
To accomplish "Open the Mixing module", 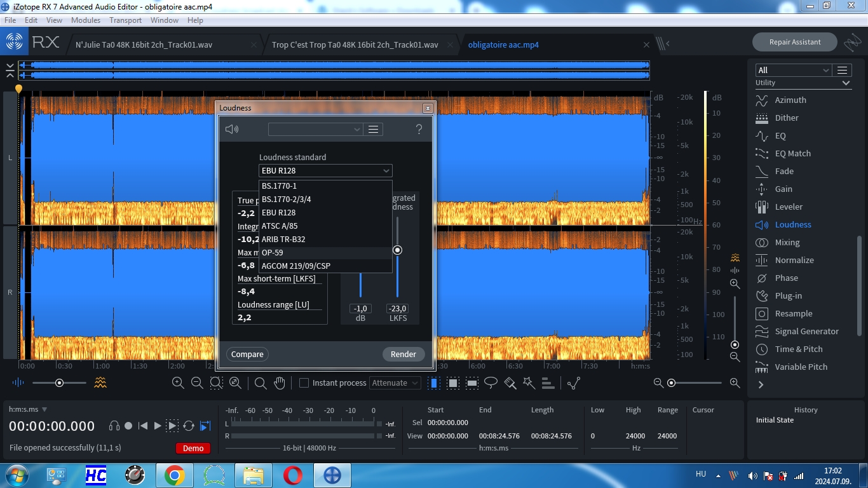I will 787,242.
